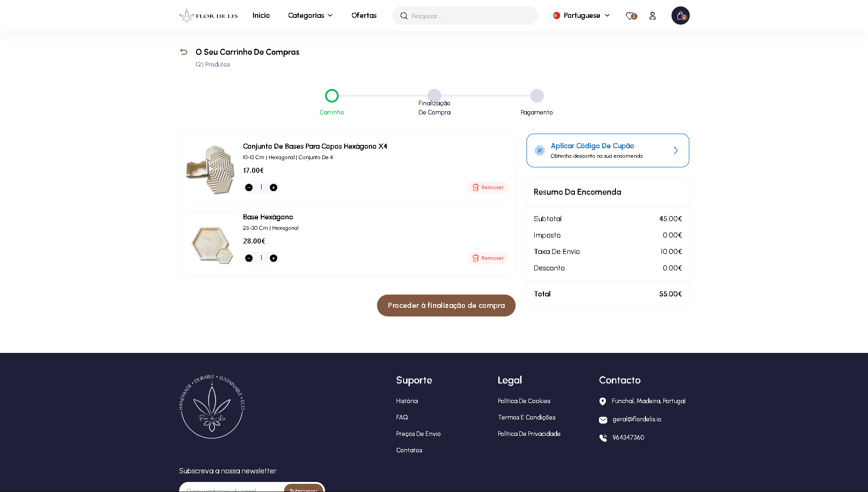Click the coupon badge icon
This screenshot has height=492, width=868.
[x=538, y=150]
